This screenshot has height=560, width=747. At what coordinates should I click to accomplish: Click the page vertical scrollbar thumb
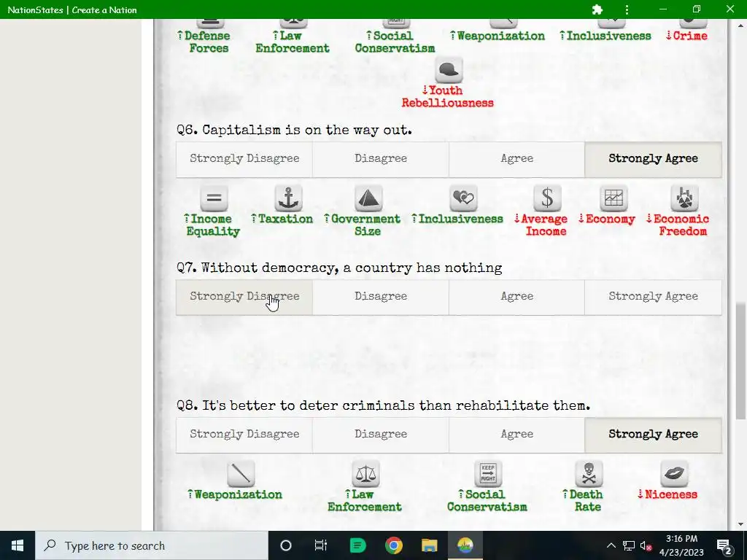pyautogui.click(x=740, y=361)
